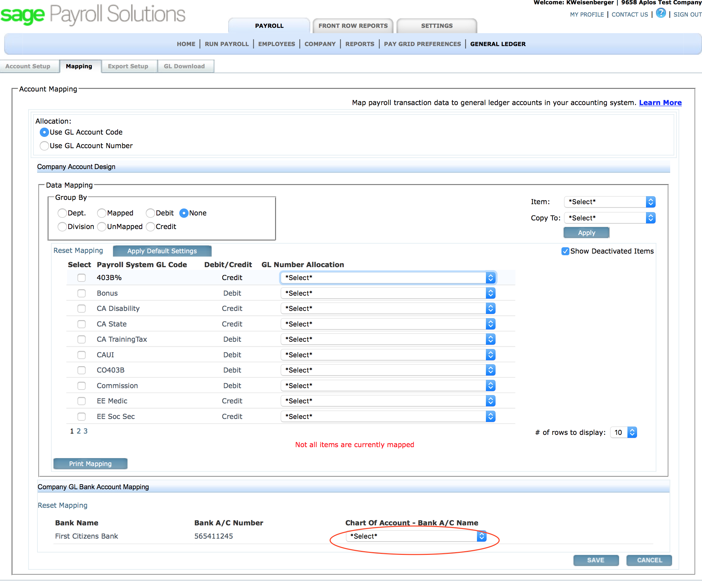Check the EE Soc Sec row checkbox
The height and width of the screenshot is (588, 702).
click(x=82, y=417)
